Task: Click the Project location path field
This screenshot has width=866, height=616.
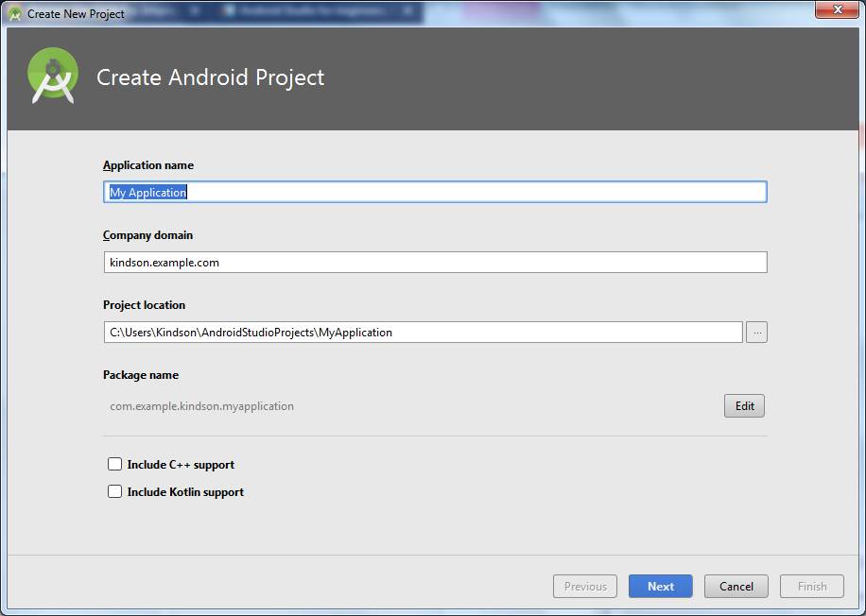Action: [423, 333]
